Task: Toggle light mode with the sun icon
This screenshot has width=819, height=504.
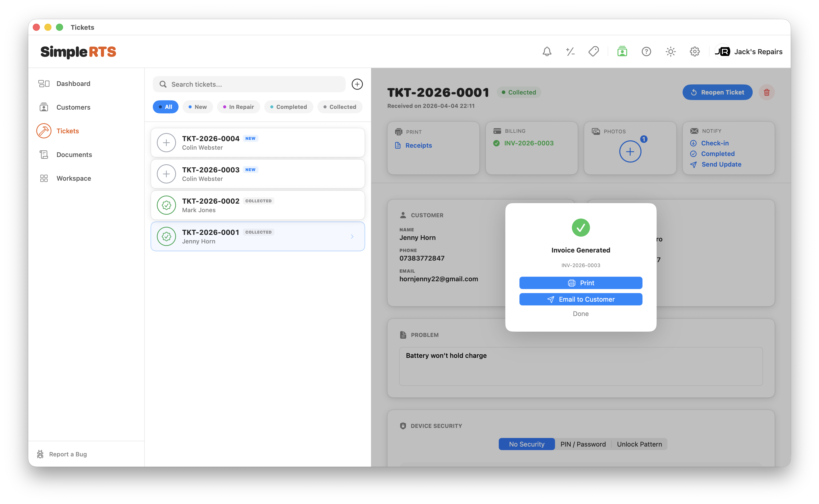Action: [x=670, y=51]
